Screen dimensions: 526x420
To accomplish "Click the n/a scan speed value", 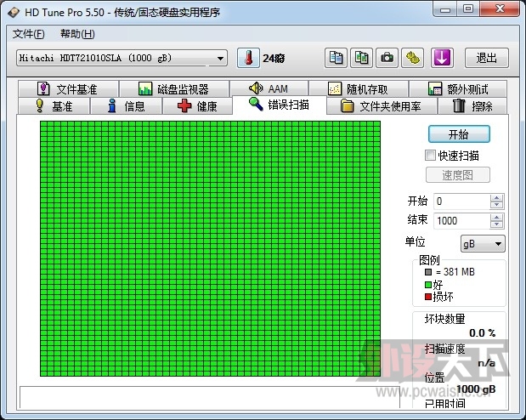I will 487,362.
